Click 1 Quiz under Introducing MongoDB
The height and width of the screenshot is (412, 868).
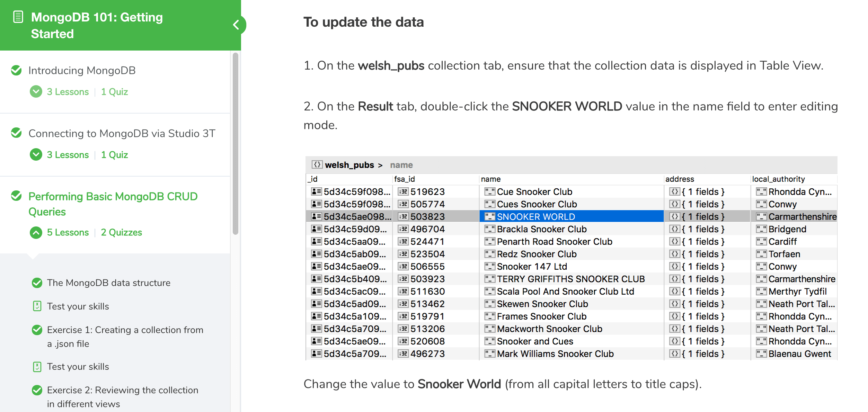click(114, 92)
